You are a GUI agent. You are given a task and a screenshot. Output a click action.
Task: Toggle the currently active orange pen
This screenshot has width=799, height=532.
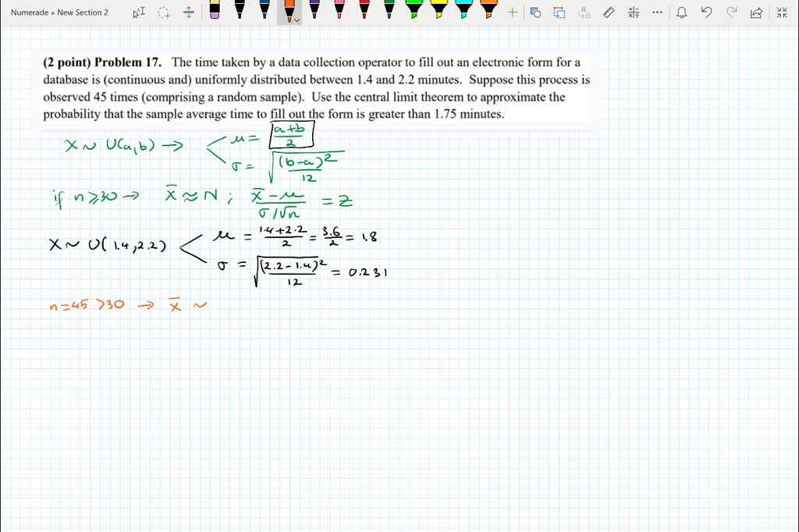[x=290, y=11]
